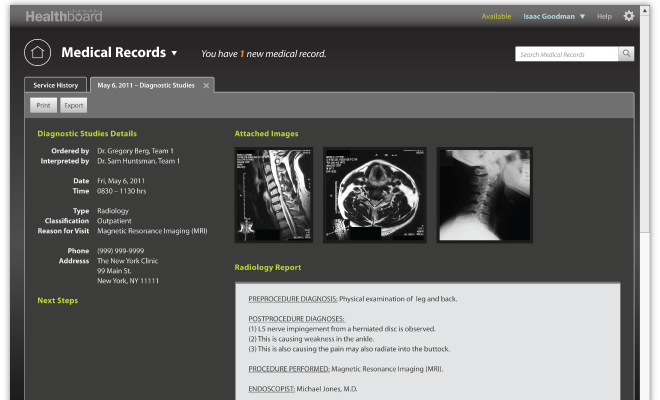The width and height of the screenshot is (660, 400).
Task: Click the new medical record notification
Action: [x=263, y=54]
